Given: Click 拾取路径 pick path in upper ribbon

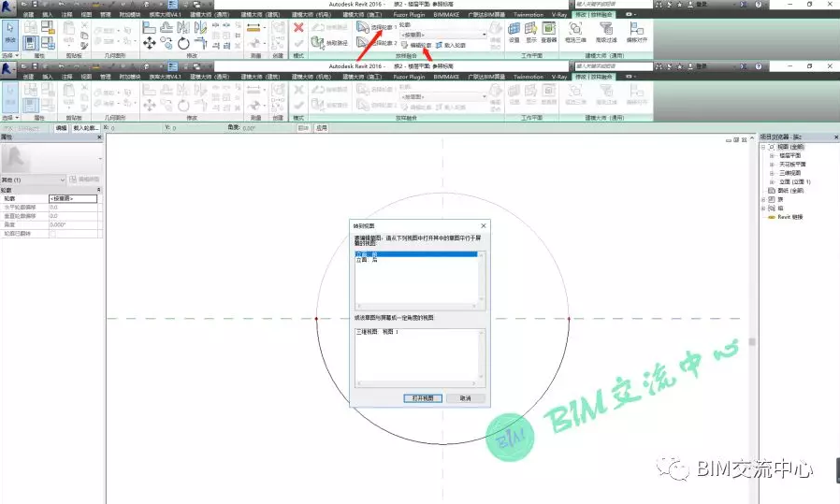Looking at the screenshot, I should click(330, 42).
